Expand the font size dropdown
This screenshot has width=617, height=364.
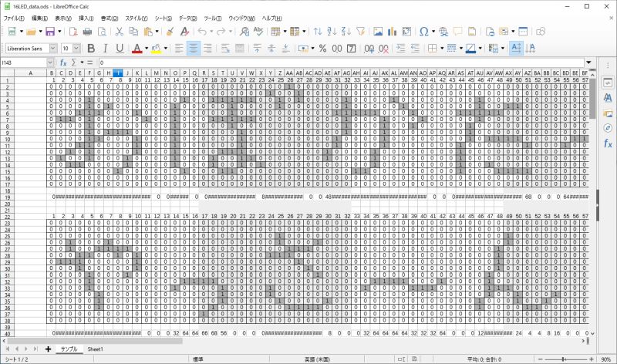pos(76,48)
